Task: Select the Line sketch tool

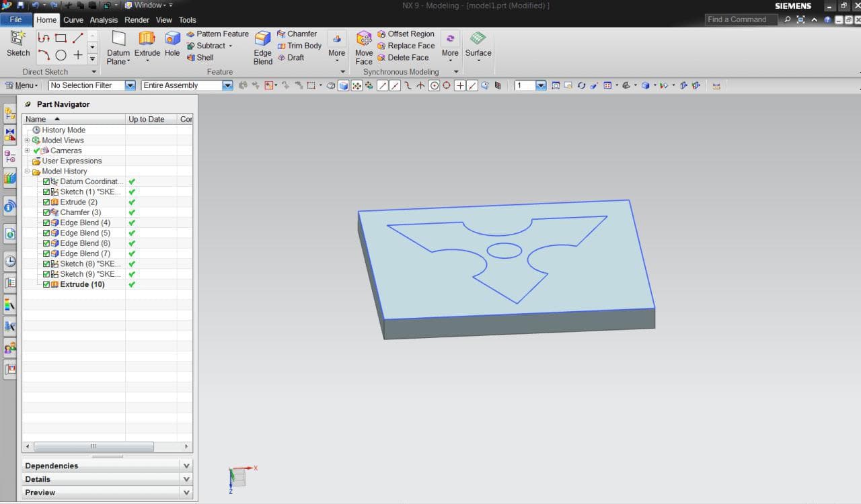Action: [x=77, y=38]
